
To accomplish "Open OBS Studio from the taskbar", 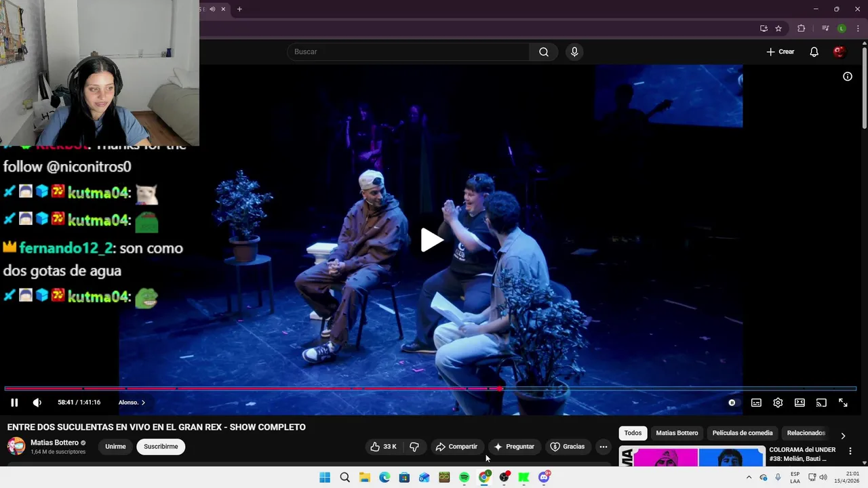I will click(504, 477).
